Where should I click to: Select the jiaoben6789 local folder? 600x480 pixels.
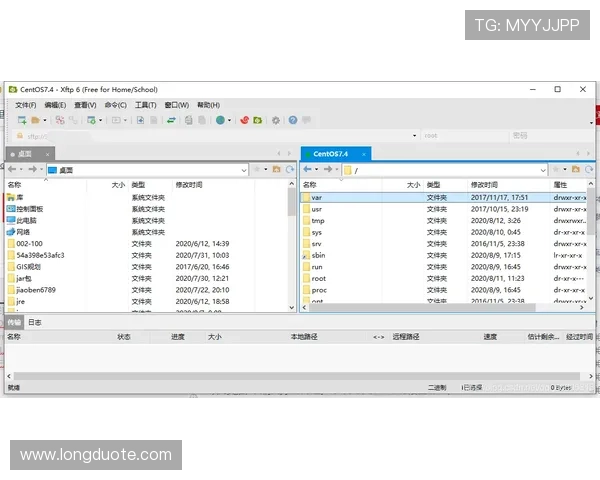35,290
